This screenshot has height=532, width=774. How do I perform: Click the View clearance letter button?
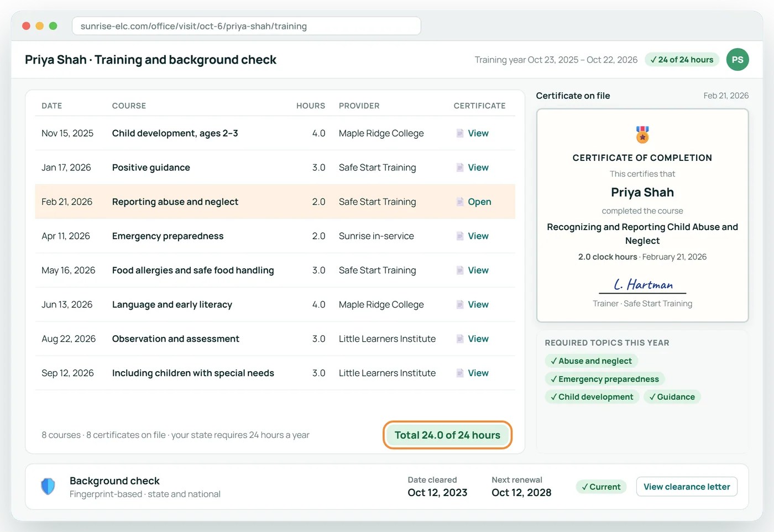pos(687,487)
